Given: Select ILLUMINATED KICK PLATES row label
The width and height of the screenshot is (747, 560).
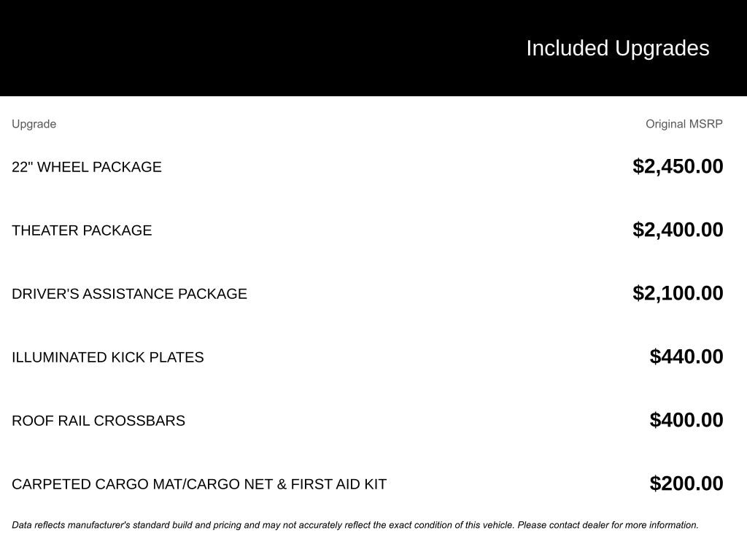Looking at the screenshot, I should point(108,357).
